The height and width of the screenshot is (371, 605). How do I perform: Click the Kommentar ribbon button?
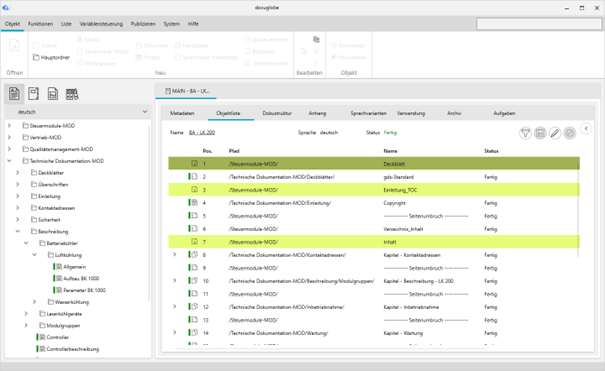[348, 46]
